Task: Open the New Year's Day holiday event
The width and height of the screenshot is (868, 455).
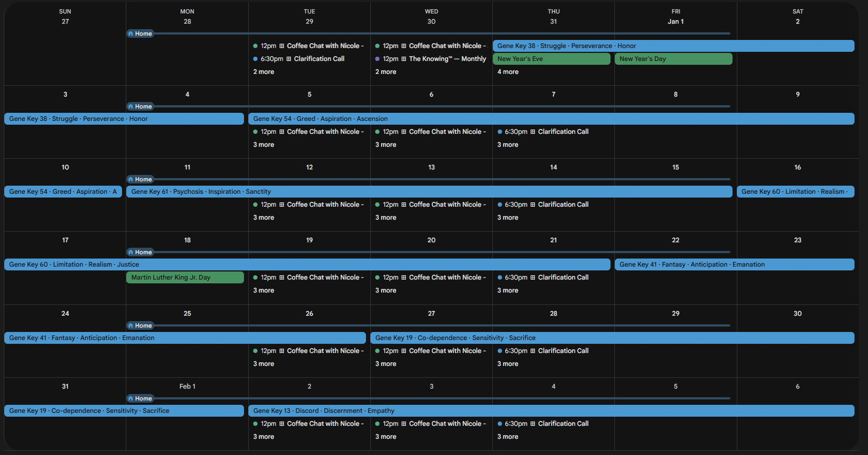Action: pos(673,59)
